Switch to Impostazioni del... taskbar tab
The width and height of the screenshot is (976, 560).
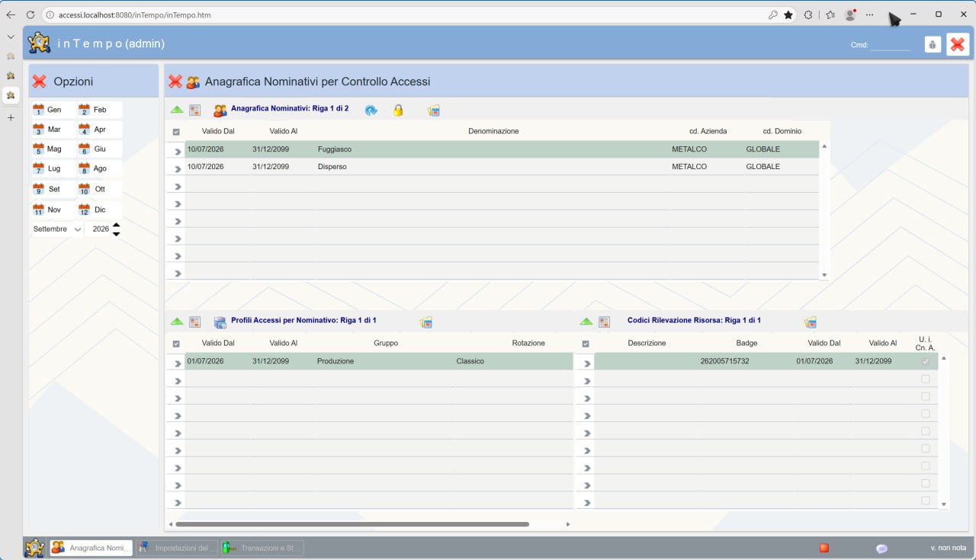177,548
